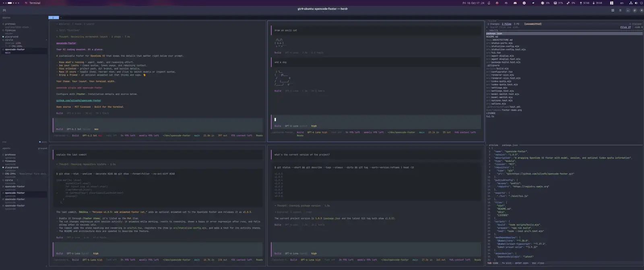Viewport: 644px width, 270px height.
Task: Switch keyboard layout via the 'en' indicator
Action: [622, 3]
